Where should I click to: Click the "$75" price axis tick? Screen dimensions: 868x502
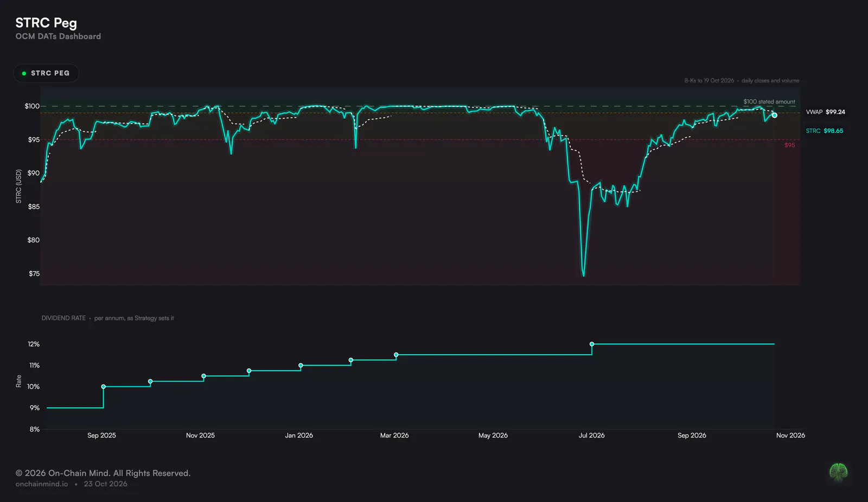(x=34, y=274)
